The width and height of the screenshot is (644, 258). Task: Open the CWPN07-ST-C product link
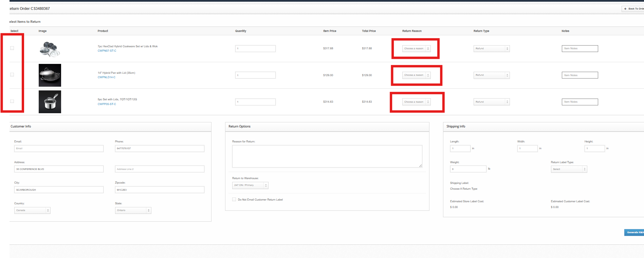[107, 51]
